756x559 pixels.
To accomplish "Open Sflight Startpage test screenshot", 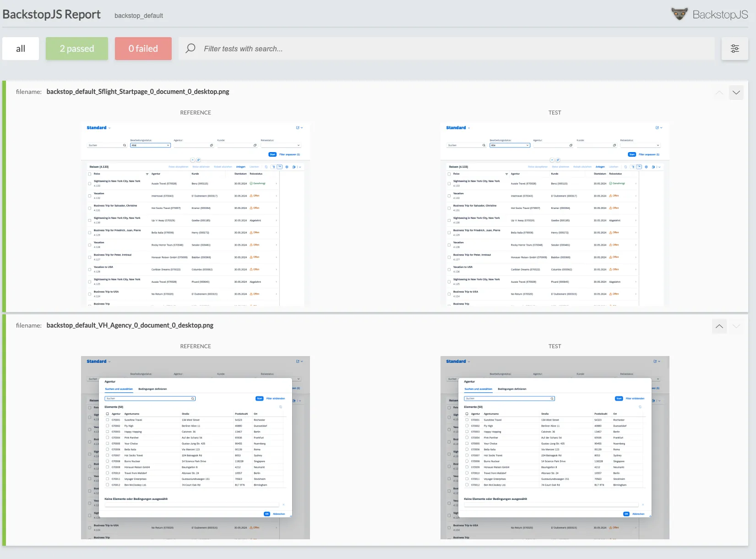I will point(555,214).
